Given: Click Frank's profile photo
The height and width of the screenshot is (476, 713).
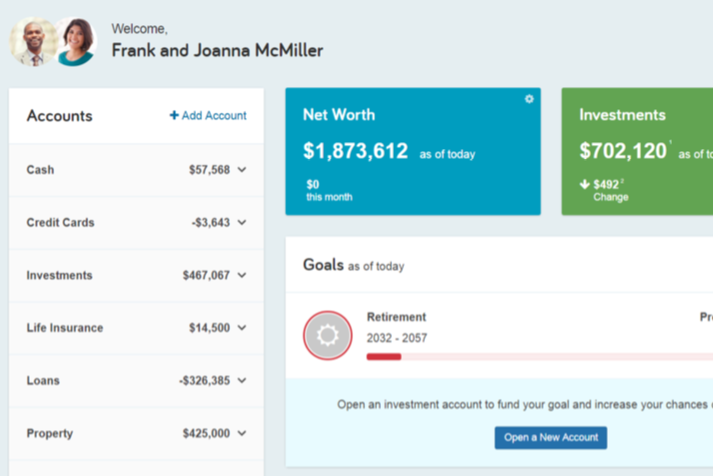Looking at the screenshot, I should (x=33, y=41).
